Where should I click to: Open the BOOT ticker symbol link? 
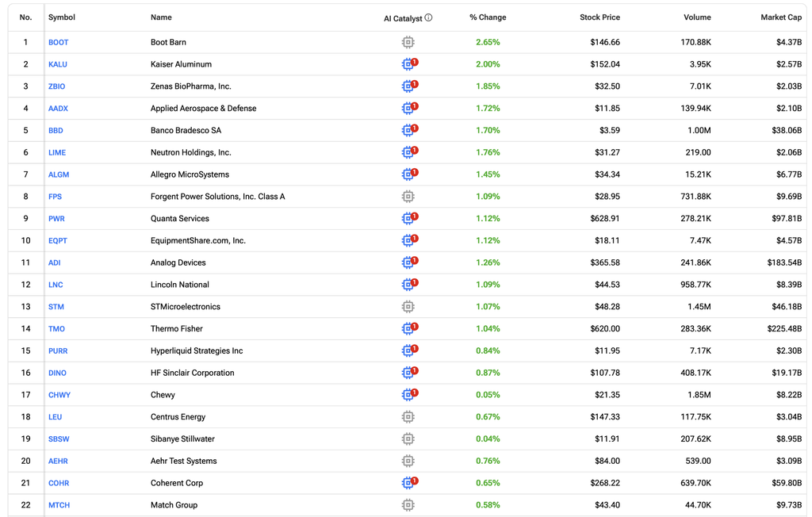point(59,43)
